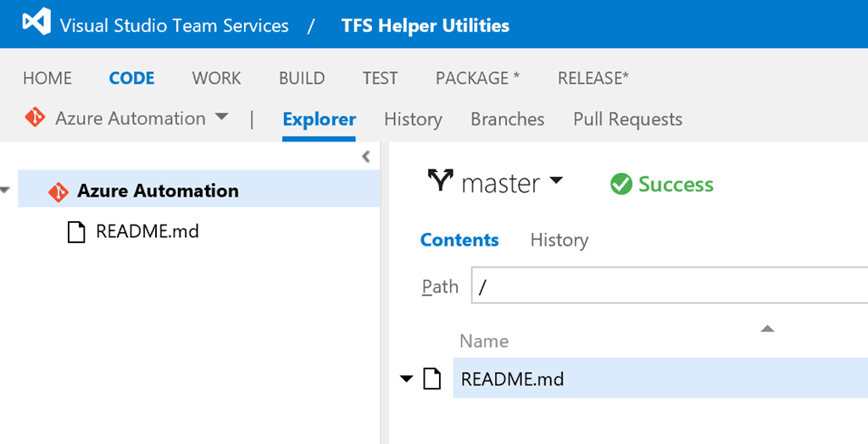
Task: Click the README.md file icon in left tree
Action: 76,231
